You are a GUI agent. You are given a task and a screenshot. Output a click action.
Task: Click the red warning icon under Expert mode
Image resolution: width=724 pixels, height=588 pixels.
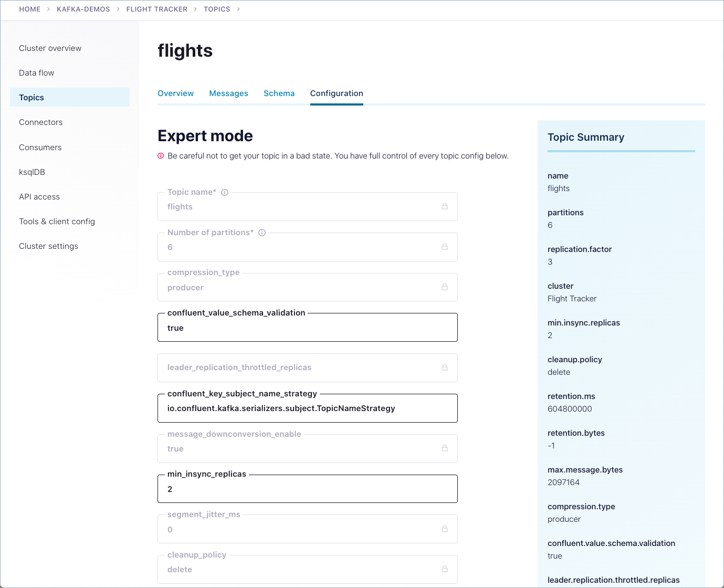161,156
